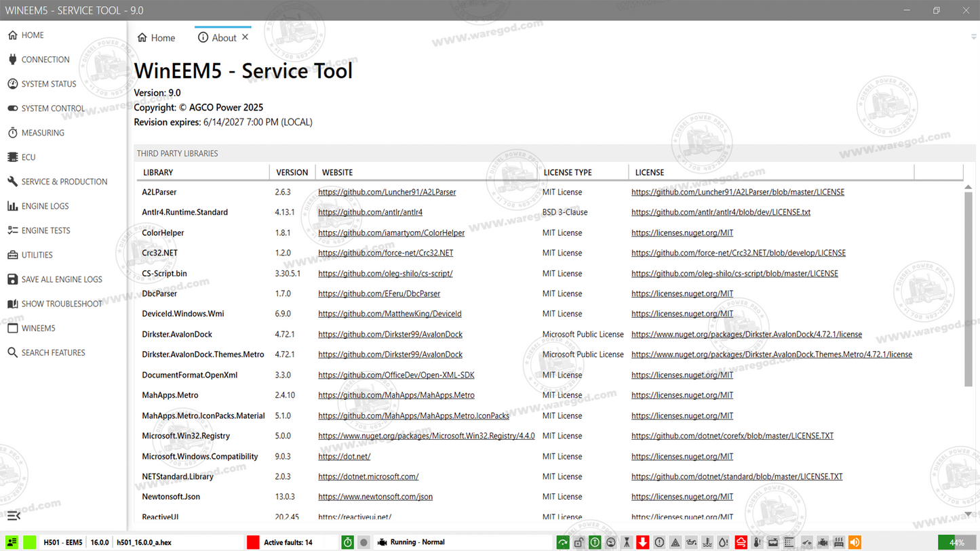The image size is (980, 551).
Task: Toggle the padlock icon in the status bar
Action: coord(579,542)
